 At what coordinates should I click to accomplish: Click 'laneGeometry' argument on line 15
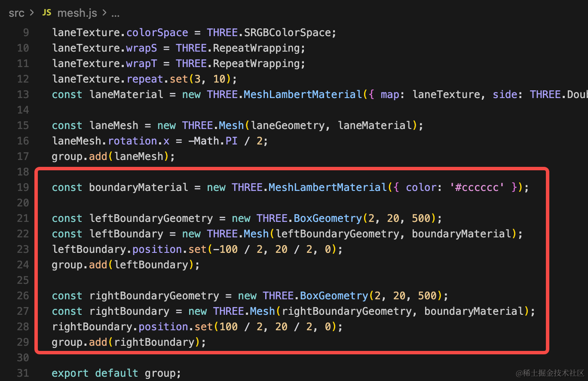288,126
